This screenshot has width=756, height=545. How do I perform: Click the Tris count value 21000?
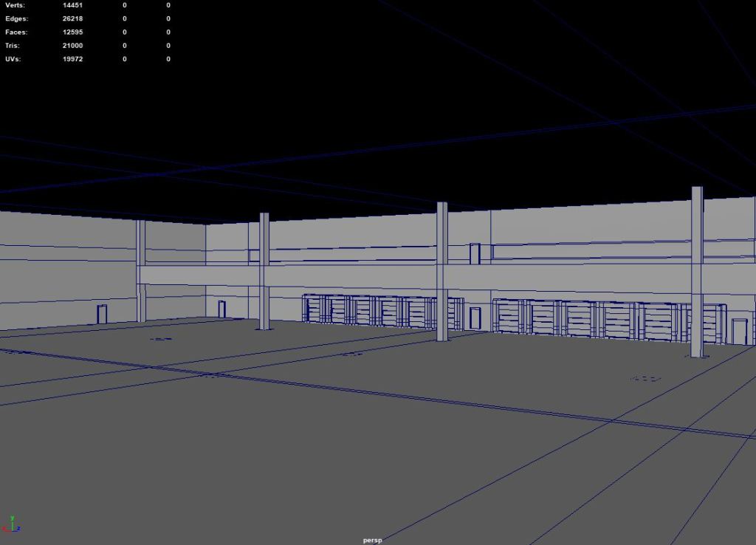72,45
